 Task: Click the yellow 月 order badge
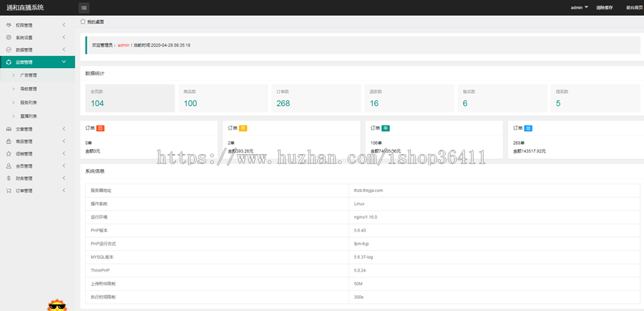243,128
